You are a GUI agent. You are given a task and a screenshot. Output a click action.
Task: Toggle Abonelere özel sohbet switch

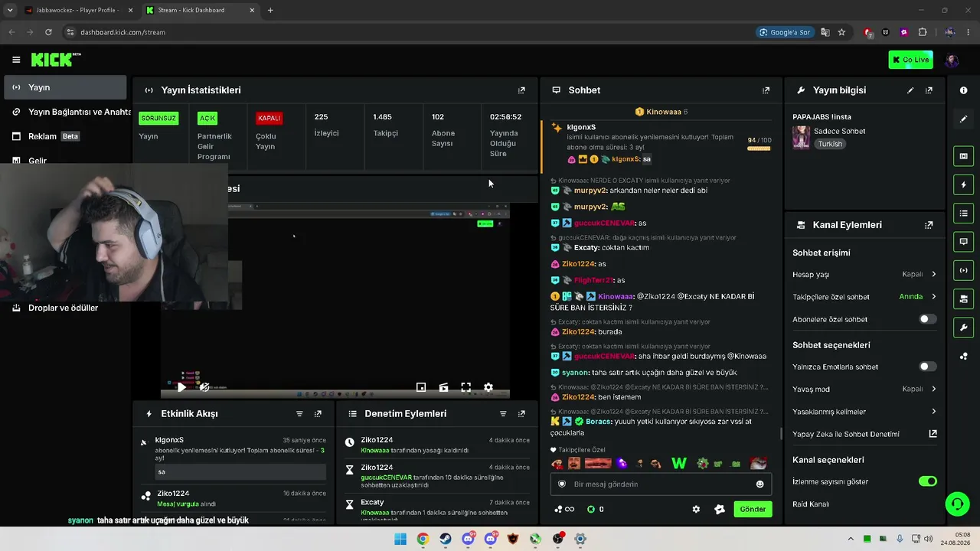click(x=927, y=319)
